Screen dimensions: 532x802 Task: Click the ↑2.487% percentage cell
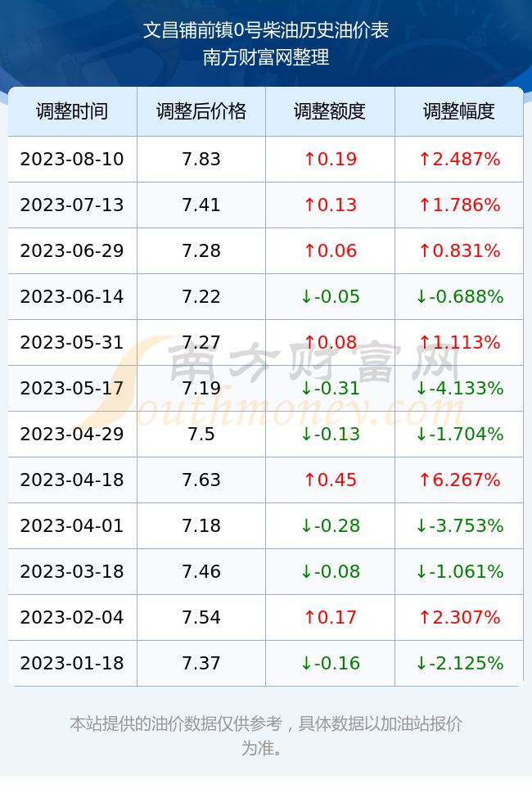[x=459, y=159]
